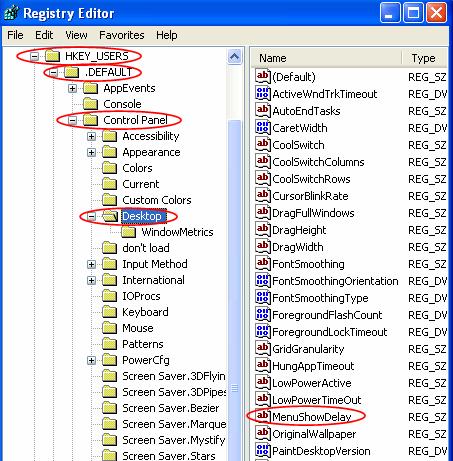Screen dimensions: 453x461
Task: Click the binary icon beside FontSmoothingOrientation
Action: 263,281
